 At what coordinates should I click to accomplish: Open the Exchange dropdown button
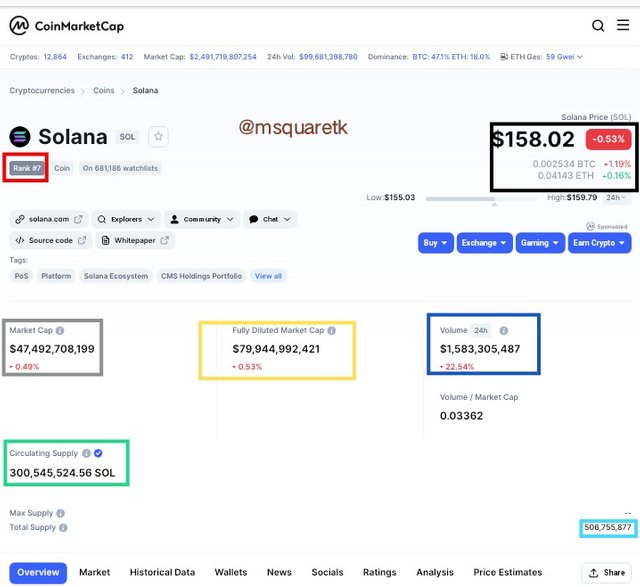coord(484,243)
